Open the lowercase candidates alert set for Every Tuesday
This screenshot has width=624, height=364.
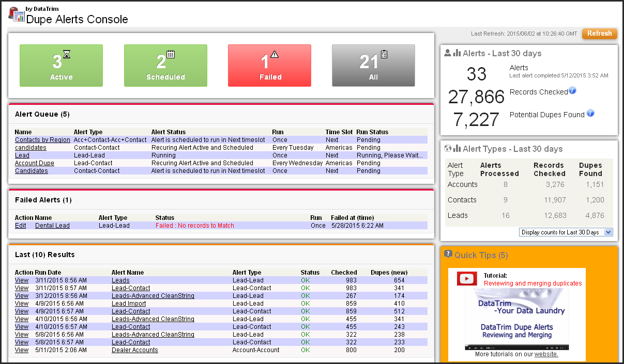tap(31, 148)
